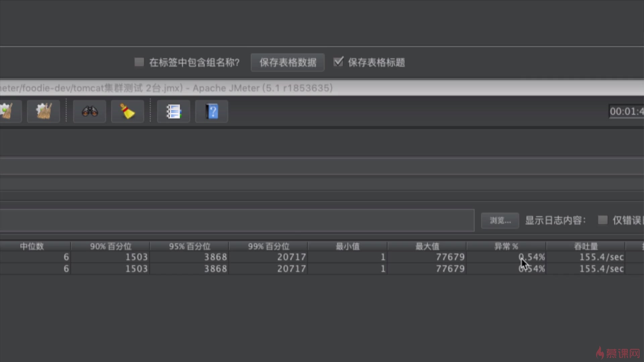Open the Function Helper list icon
The height and width of the screenshot is (362, 644).
click(x=174, y=111)
